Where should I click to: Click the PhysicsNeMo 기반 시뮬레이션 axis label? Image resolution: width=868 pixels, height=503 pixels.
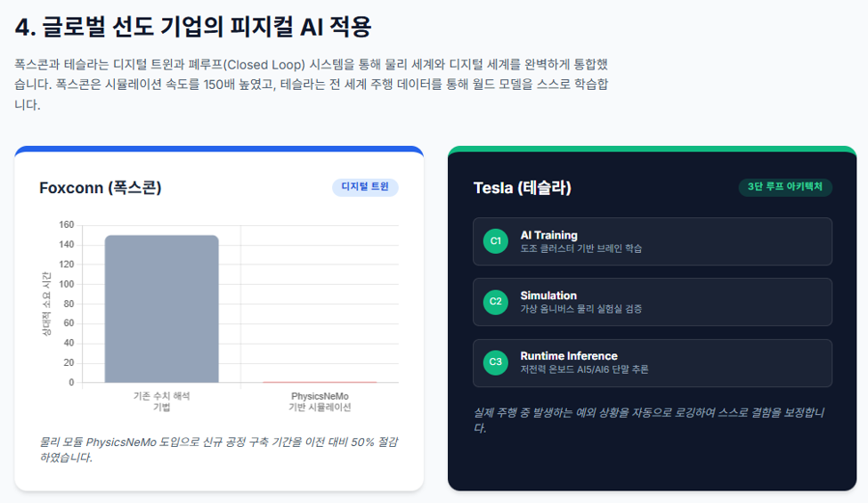(x=320, y=402)
